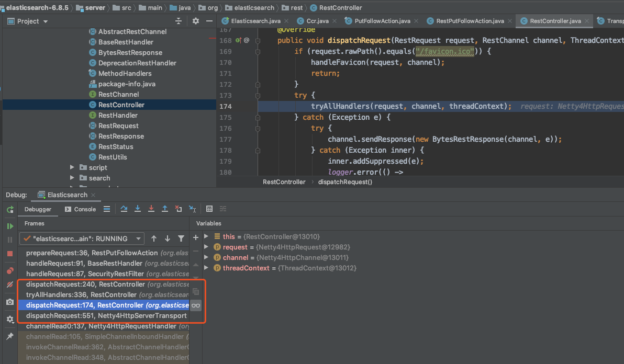Select BaseRestHandler in project tree
Screen dimensions: 624x364
(x=126, y=42)
